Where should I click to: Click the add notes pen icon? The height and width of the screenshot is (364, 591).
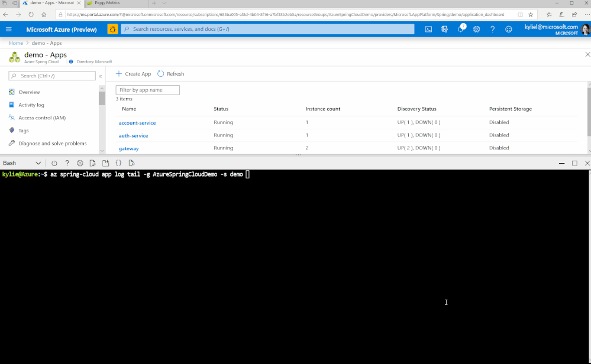click(x=561, y=15)
